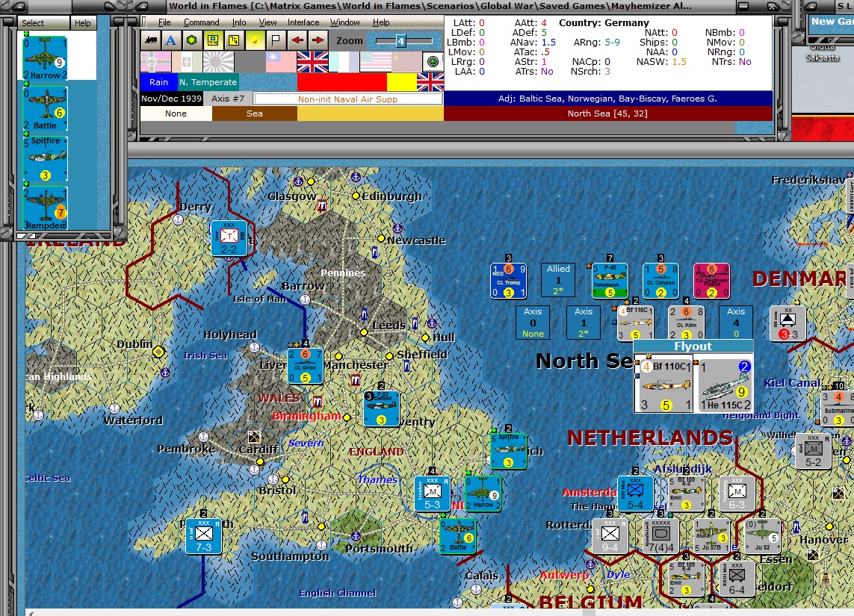Click the train locomotive toolbar icon
This screenshot has height=616, width=854.
[151, 40]
